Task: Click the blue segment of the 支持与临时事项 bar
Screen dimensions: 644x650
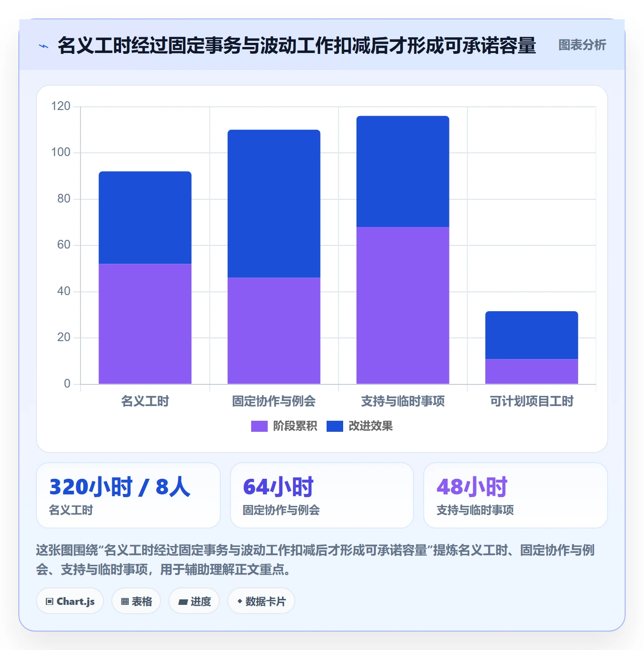Action: (x=402, y=171)
